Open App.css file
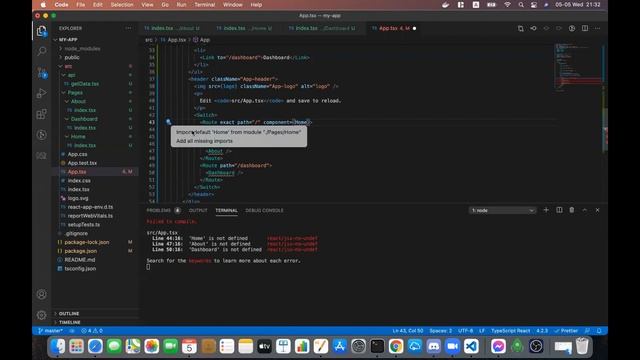 pos(78,154)
